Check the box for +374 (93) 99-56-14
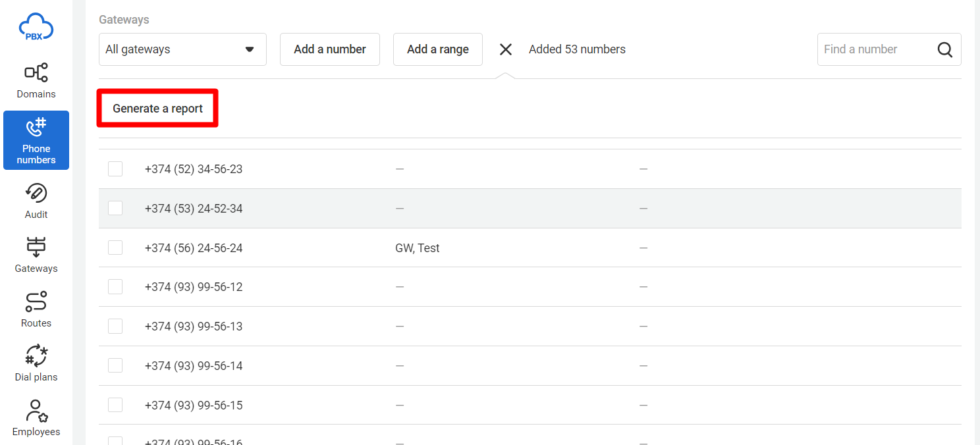Viewport: 980px width, 445px height. pos(115,365)
